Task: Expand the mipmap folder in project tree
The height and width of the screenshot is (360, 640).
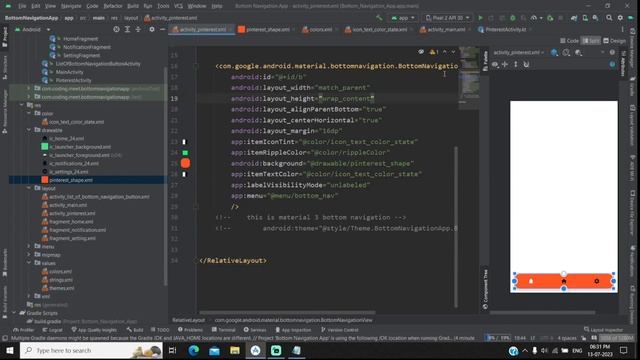Action: [x=29, y=255]
